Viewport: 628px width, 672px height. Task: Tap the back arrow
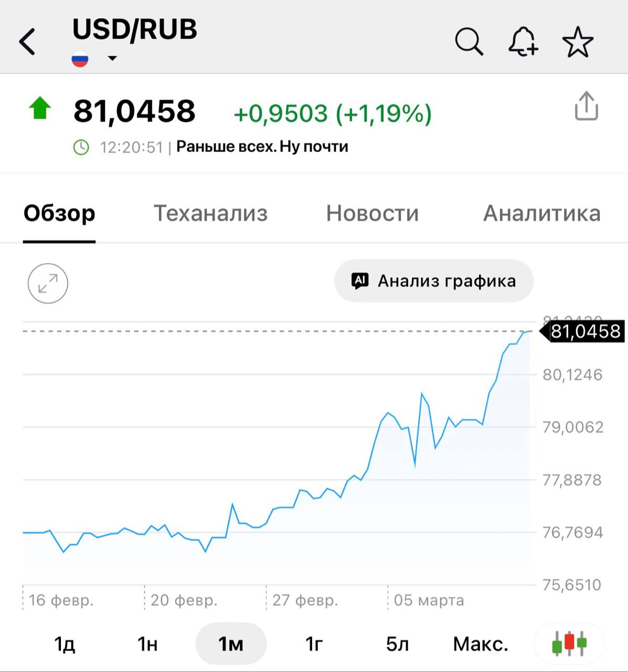coord(27,41)
